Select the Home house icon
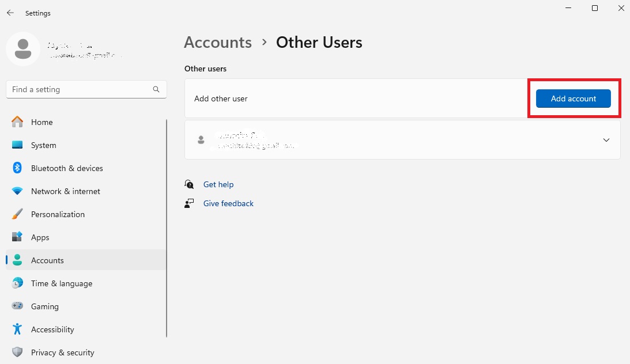 [x=17, y=122]
